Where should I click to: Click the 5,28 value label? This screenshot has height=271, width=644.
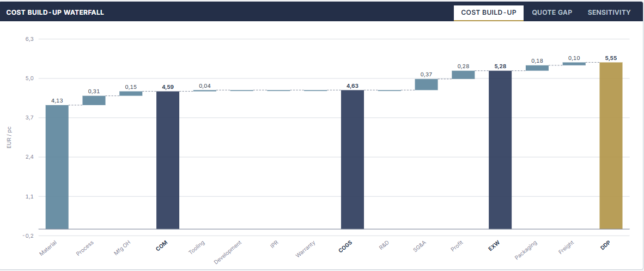(500, 66)
